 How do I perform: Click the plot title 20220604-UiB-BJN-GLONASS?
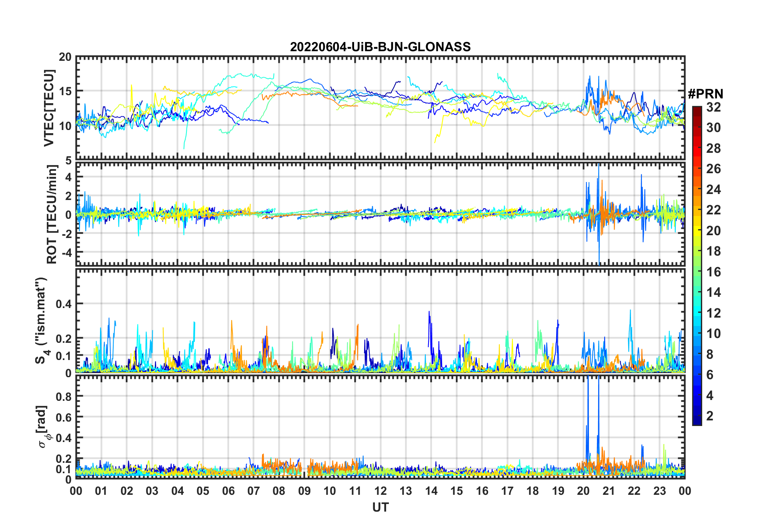pos(380,47)
